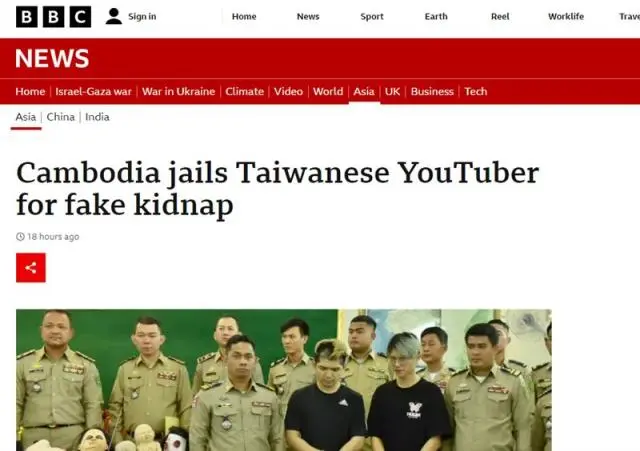The height and width of the screenshot is (451, 640).
Task: Select the Business section tab
Action: 432,91
